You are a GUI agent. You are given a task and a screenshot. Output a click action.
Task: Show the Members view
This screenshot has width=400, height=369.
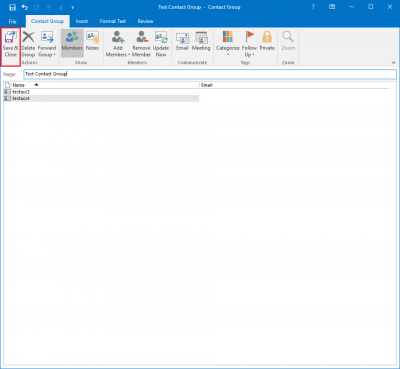[72, 42]
